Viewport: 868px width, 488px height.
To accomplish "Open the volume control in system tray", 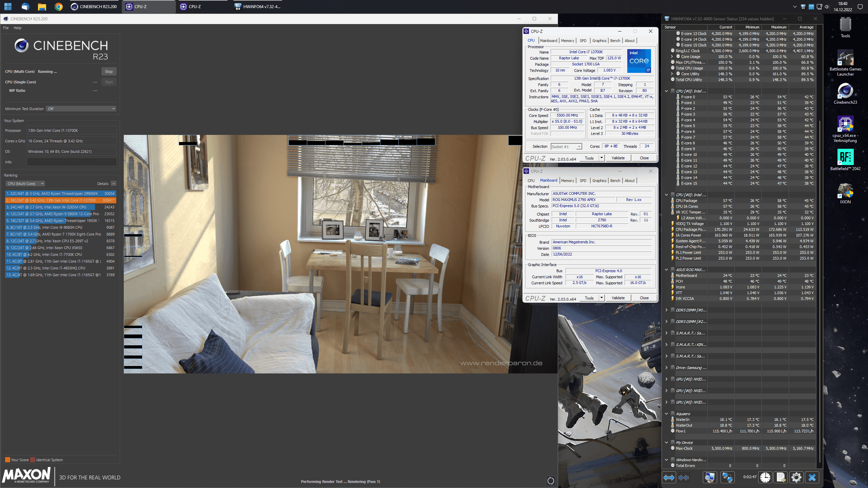I will click(x=827, y=7).
